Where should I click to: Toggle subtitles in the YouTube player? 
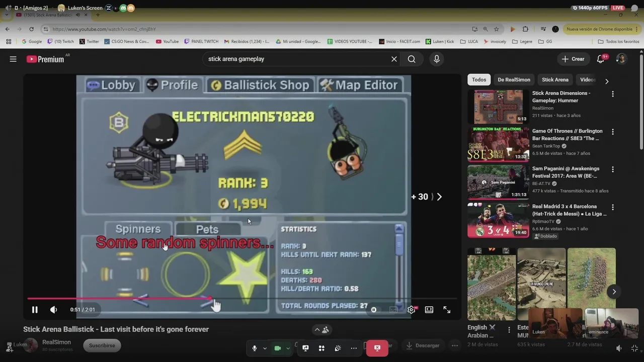point(393,310)
